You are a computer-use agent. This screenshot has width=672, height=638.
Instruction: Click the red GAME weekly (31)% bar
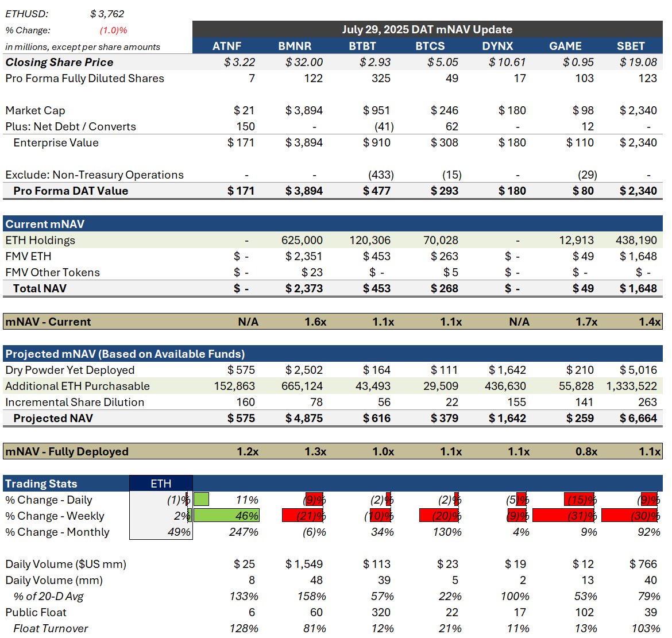(563, 516)
